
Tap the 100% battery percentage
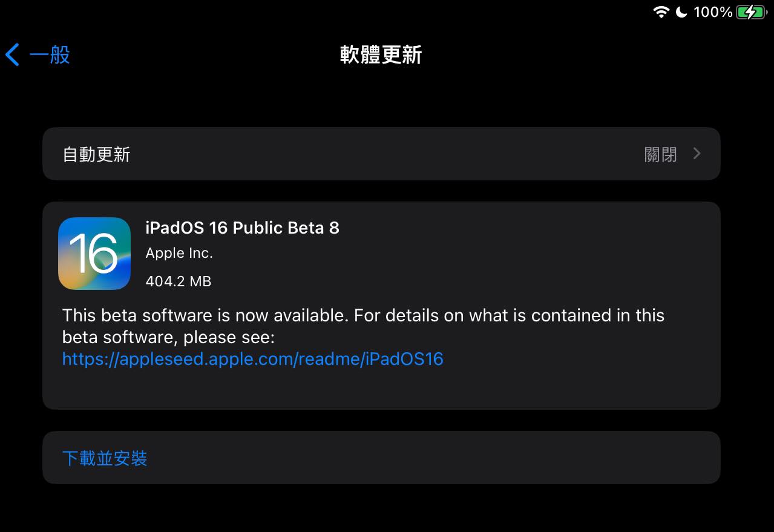click(x=713, y=12)
